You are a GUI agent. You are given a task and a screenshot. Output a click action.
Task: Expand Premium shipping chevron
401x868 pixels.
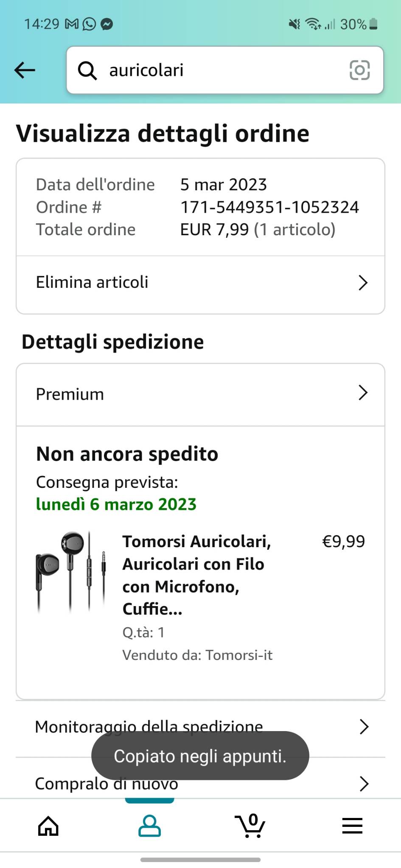(363, 393)
